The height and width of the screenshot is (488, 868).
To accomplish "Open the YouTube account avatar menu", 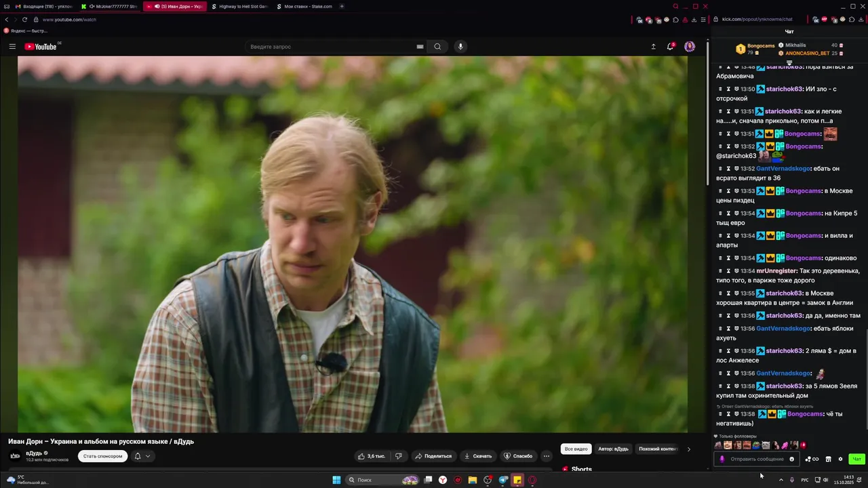I will click(x=690, y=47).
